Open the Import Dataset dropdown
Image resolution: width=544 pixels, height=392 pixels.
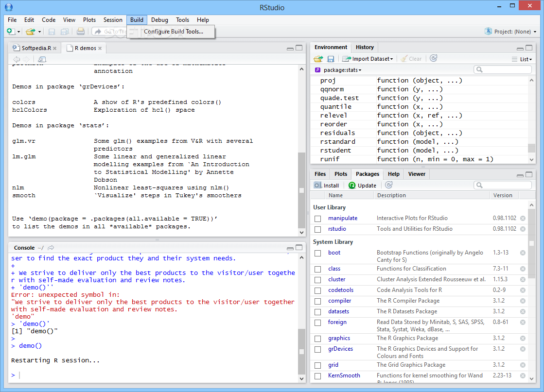click(x=368, y=59)
